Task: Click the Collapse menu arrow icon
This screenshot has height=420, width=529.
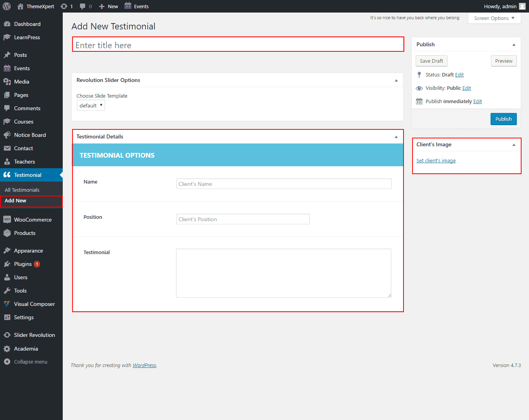Action: pos(7,362)
